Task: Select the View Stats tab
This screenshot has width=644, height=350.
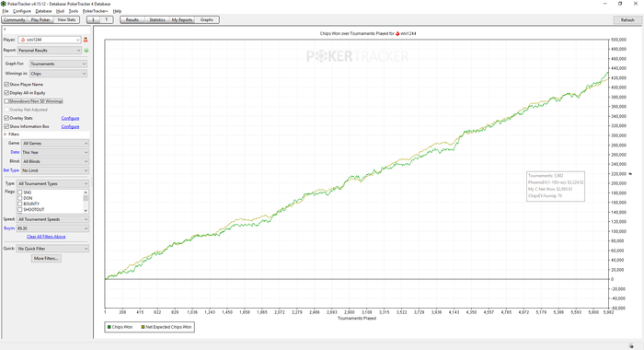Action: pos(66,19)
